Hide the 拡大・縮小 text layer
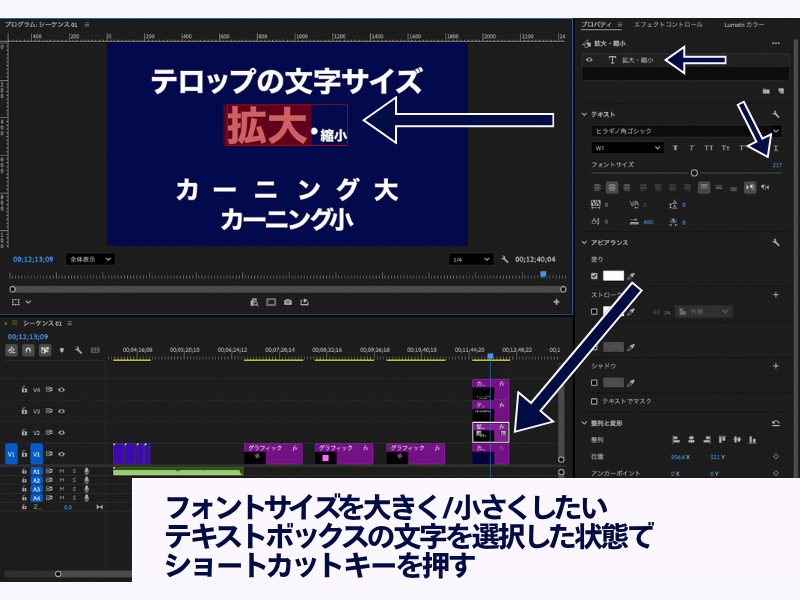800x600 pixels. pos(589,60)
